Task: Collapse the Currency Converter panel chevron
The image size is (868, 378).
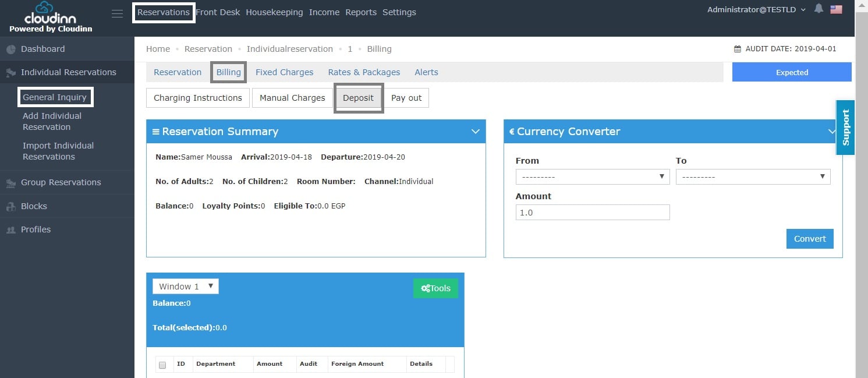Action: (832, 132)
